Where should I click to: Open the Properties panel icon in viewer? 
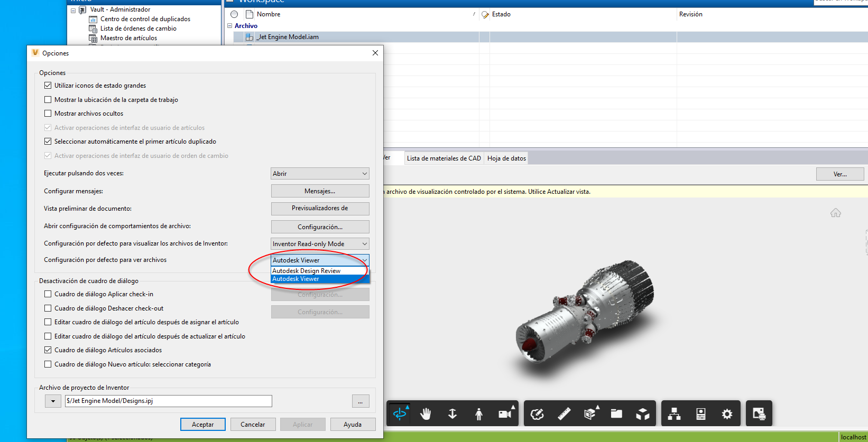[701, 414]
